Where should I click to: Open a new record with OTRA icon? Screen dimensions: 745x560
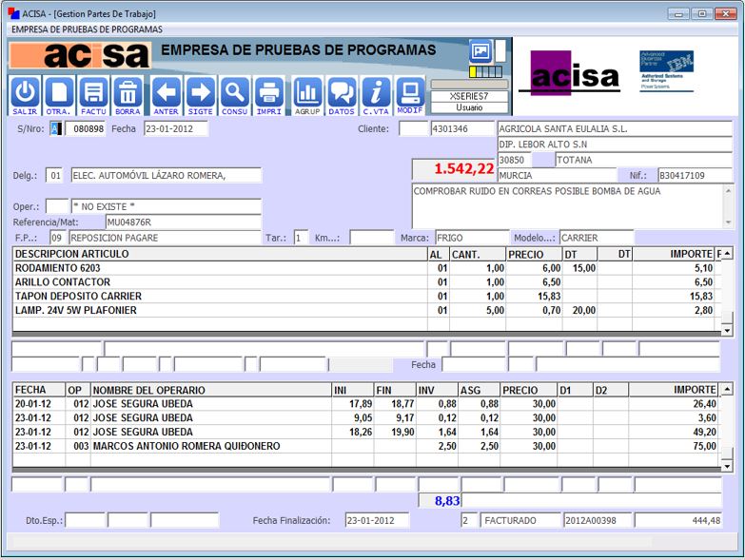tap(58, 95)
